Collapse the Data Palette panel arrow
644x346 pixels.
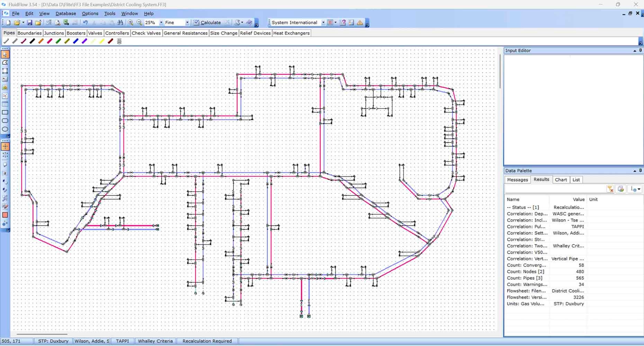pyautogui.click(x=635, y=171)
